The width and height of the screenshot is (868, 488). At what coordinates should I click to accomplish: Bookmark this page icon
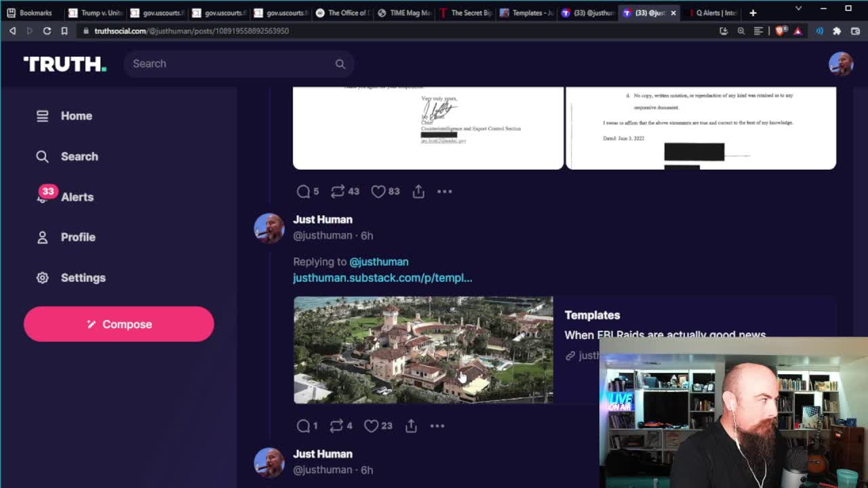point(64,30)
